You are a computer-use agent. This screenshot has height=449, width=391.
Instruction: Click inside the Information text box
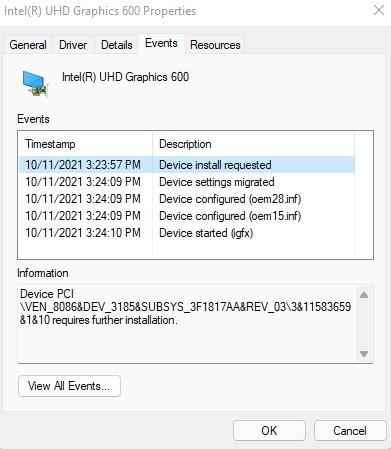187,324
